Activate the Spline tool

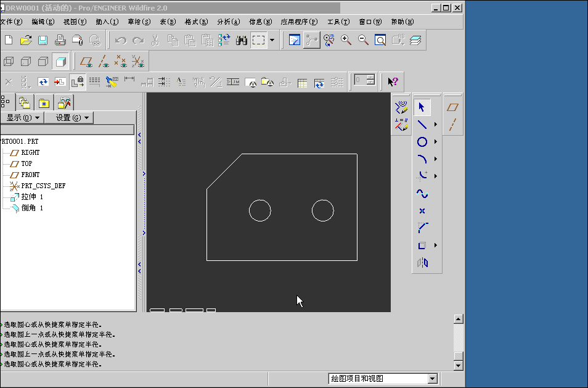(x=422, y=193)
